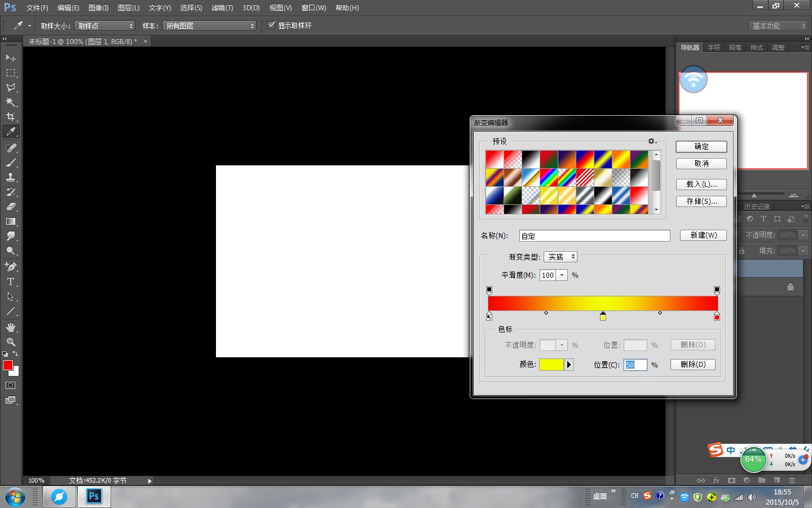Toggle layer filter switch in layers panel
The width and height of the screenshot is (812, 508).
tap(806, 219)
